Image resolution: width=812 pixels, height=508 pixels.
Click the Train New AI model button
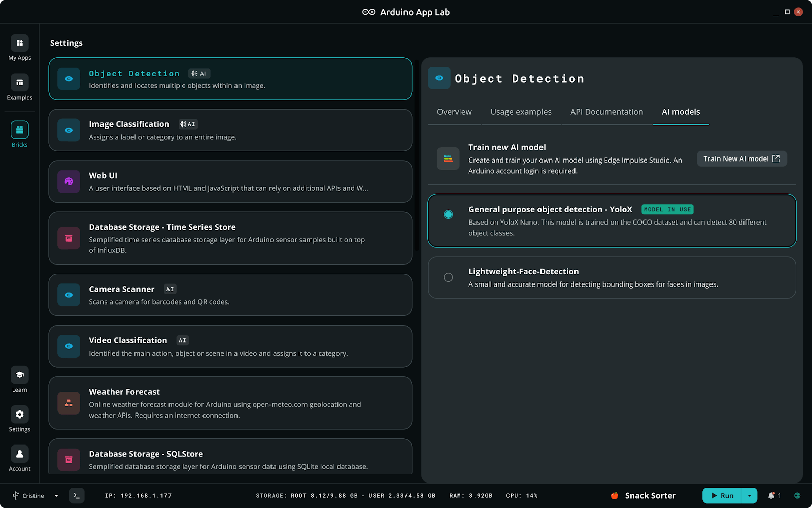pos(741,159)
